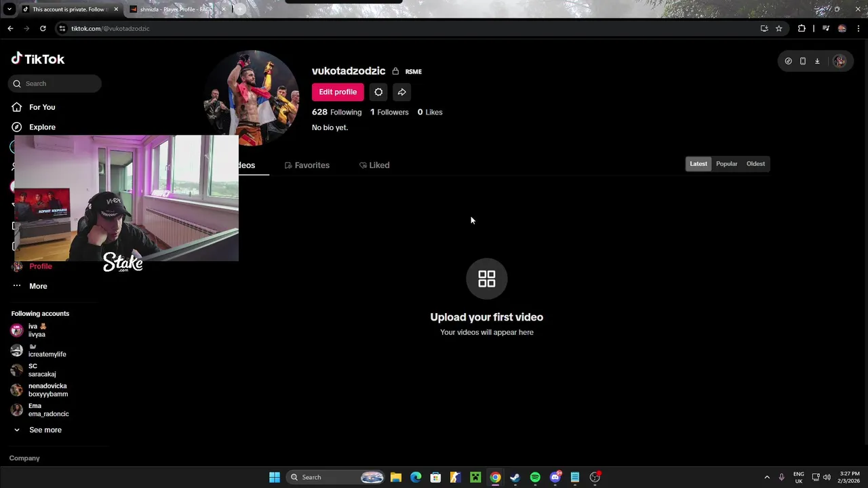
Task: Click the TikTok logo
Action: (x=38, y=59)
